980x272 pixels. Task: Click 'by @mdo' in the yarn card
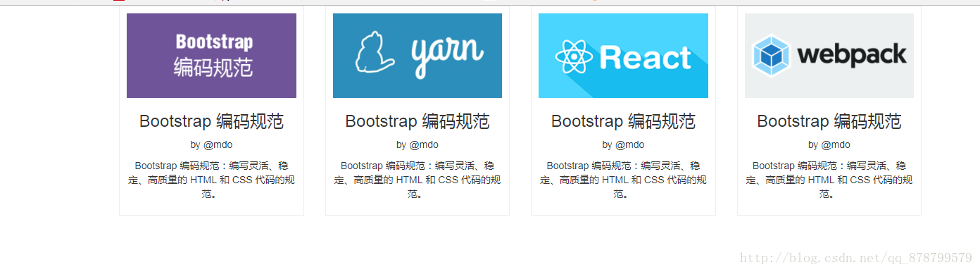[x=417, y=145]
